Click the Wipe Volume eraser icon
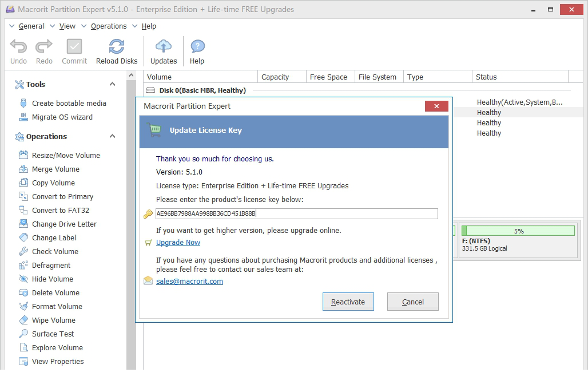Viewport: 588px width, 384px height. tap(23, 320)
